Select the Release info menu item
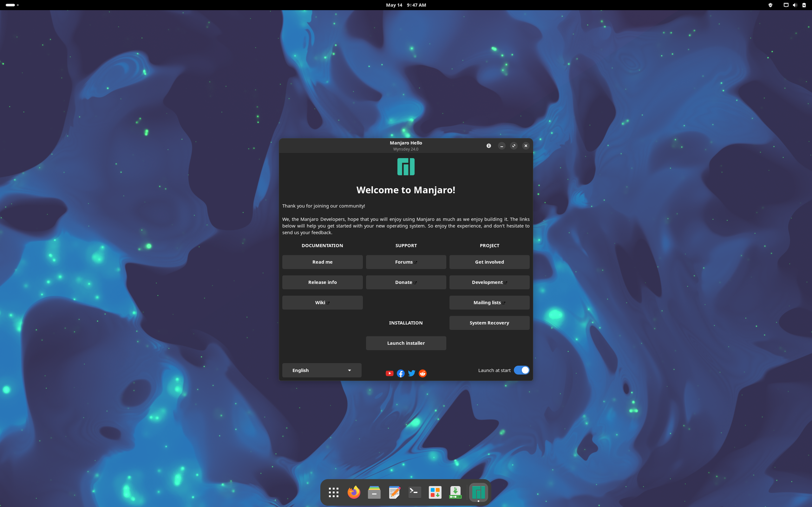This screenshot has width=812, height=507. click(x=322, y=281)
